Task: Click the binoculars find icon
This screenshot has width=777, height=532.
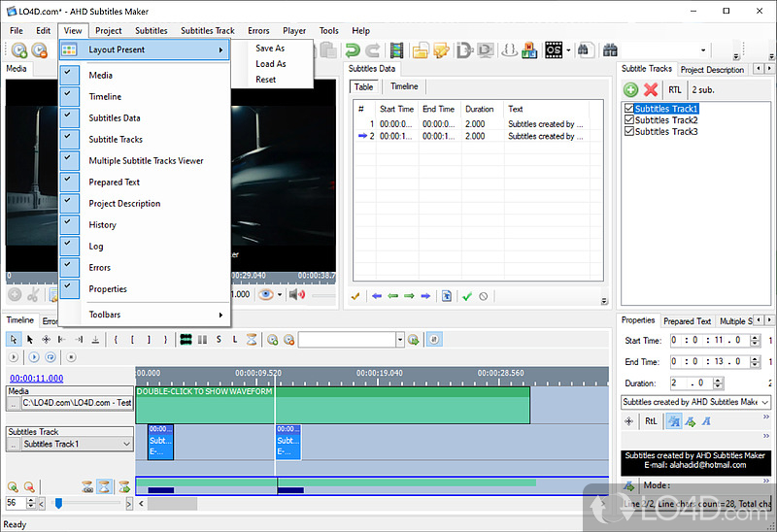Action: pyautogui.click(x=611, y=50)
